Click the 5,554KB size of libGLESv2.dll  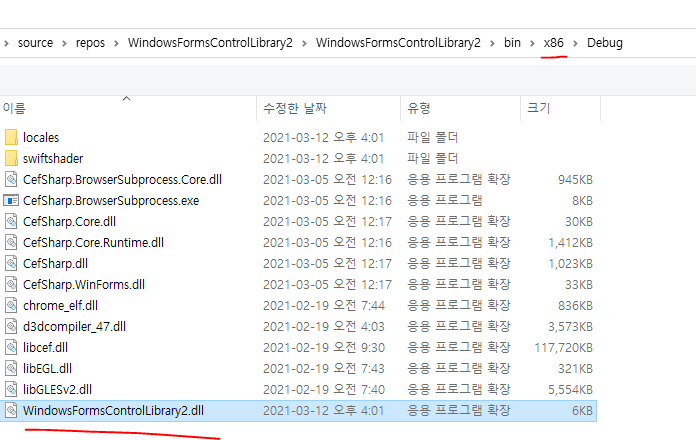[x=570, y=390]
